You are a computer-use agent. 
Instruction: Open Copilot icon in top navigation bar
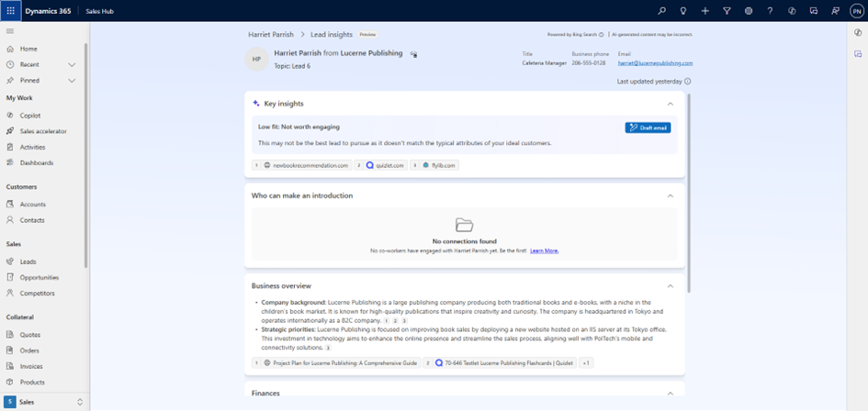pos(792,10)
